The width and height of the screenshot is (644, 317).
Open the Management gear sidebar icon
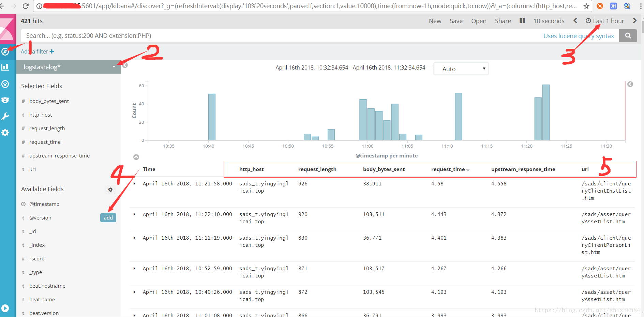(x=5, y=133)
